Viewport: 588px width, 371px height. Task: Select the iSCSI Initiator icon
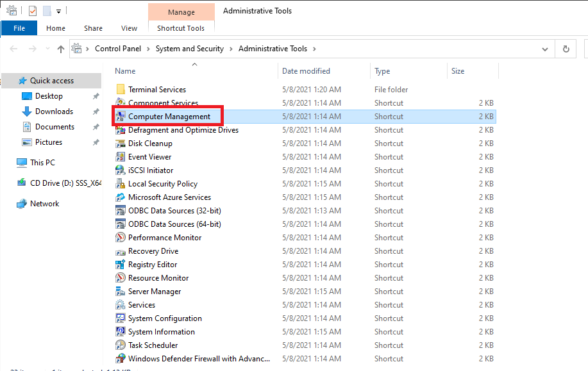[121, 170]
